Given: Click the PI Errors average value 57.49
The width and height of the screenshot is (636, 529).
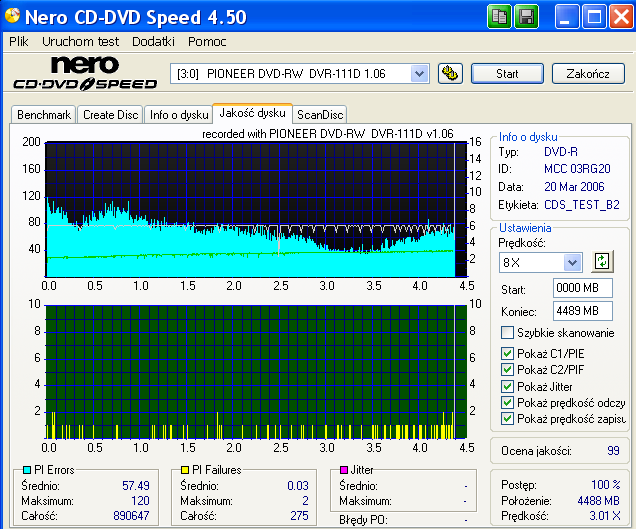Looking at the screenshot, I should [136, 486].
